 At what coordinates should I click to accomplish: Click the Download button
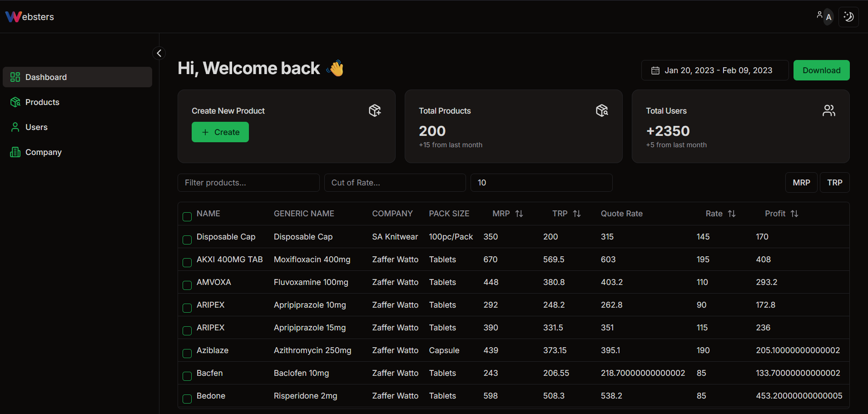click(x=821, y=70)
